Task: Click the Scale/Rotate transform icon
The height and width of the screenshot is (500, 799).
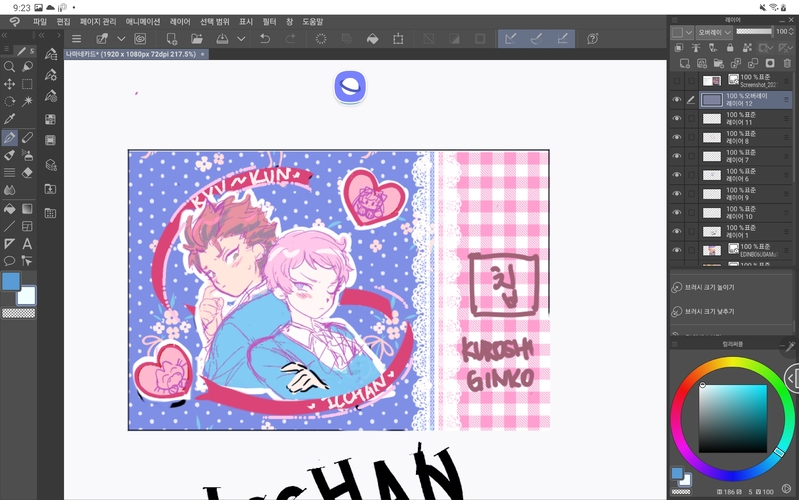Action: 398,39
